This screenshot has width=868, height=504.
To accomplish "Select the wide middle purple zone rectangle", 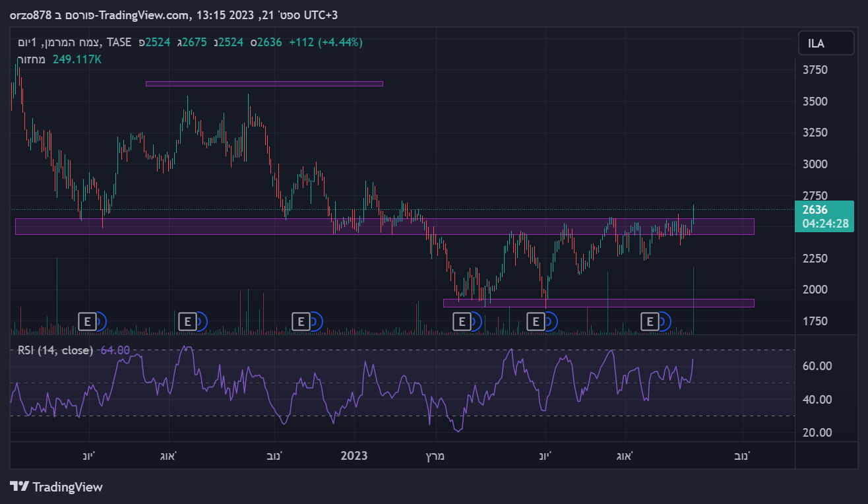I will tap(384, 226).
